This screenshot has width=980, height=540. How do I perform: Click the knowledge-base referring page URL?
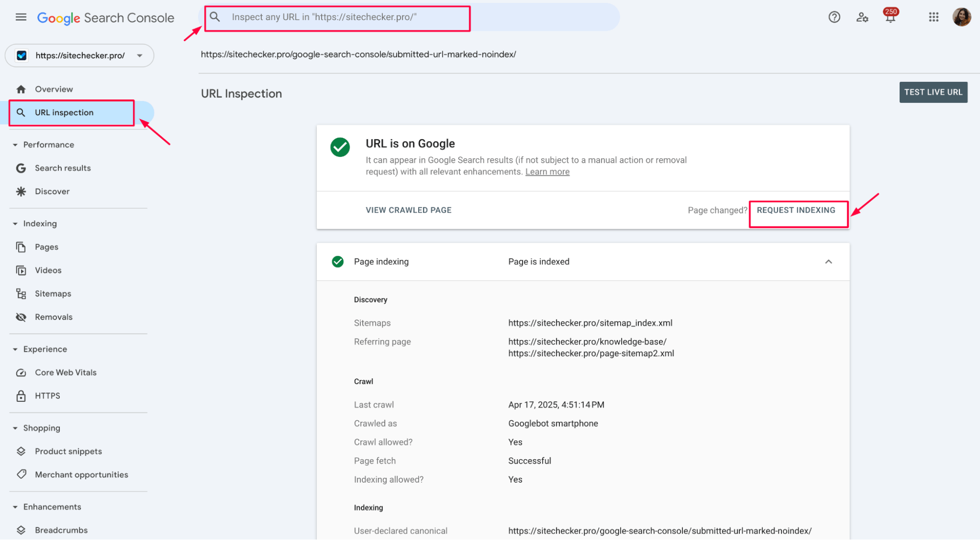click(x=587, y=342)
